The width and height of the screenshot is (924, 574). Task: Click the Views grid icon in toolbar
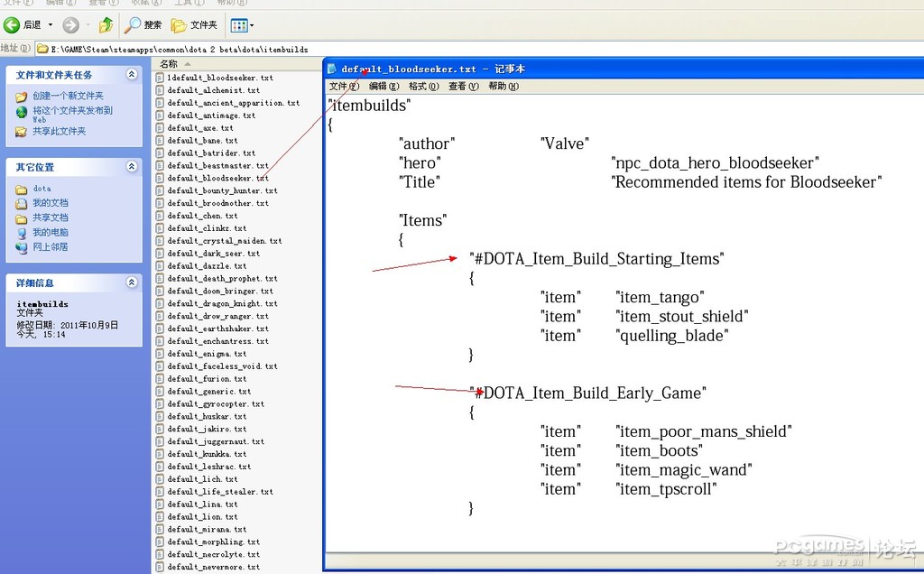[238, 25]
